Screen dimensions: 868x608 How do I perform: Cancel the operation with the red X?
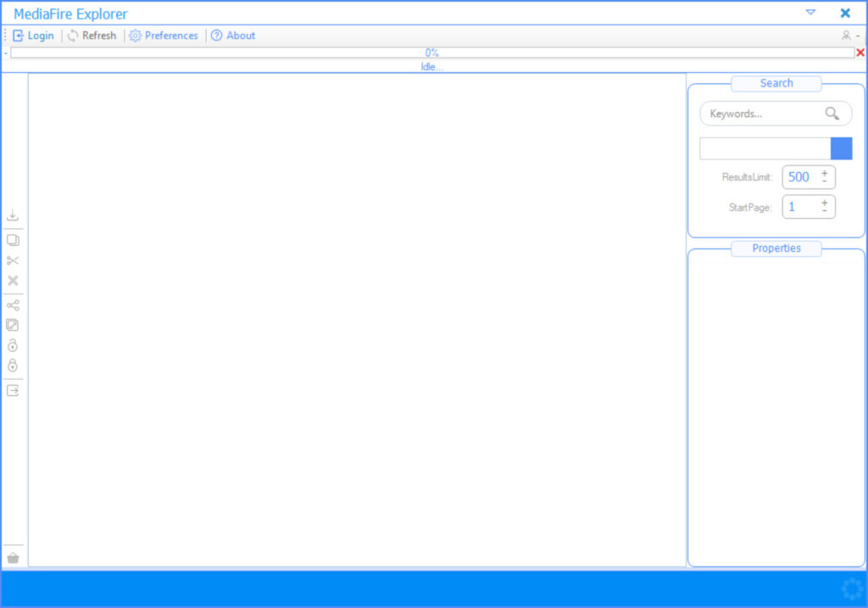point(860,53)
